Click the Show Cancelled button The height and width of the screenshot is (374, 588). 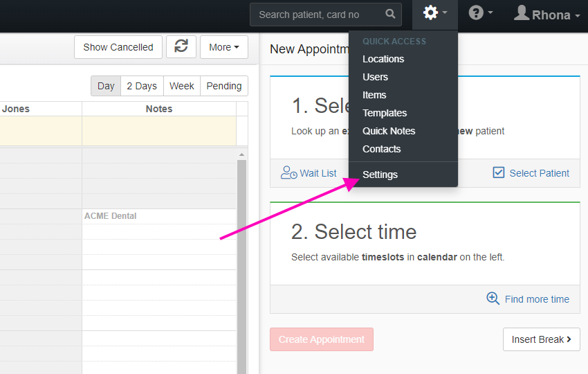[118, 47]
